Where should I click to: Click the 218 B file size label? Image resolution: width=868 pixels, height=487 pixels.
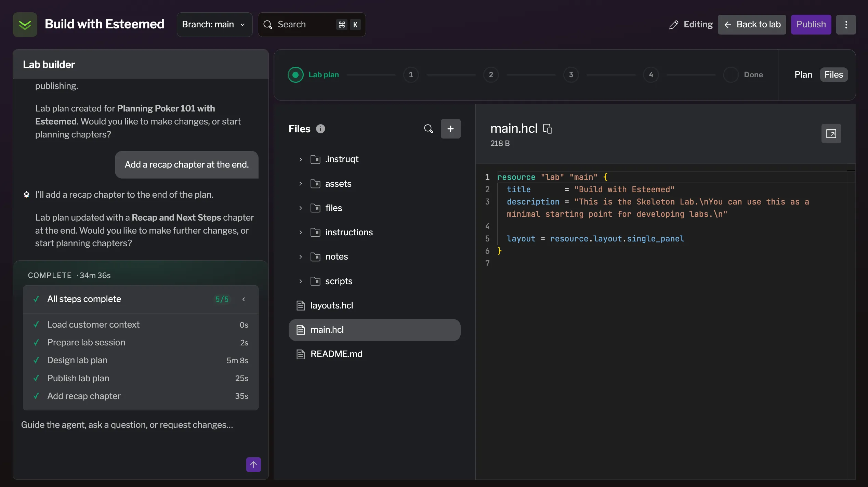(x=500, y=143)
